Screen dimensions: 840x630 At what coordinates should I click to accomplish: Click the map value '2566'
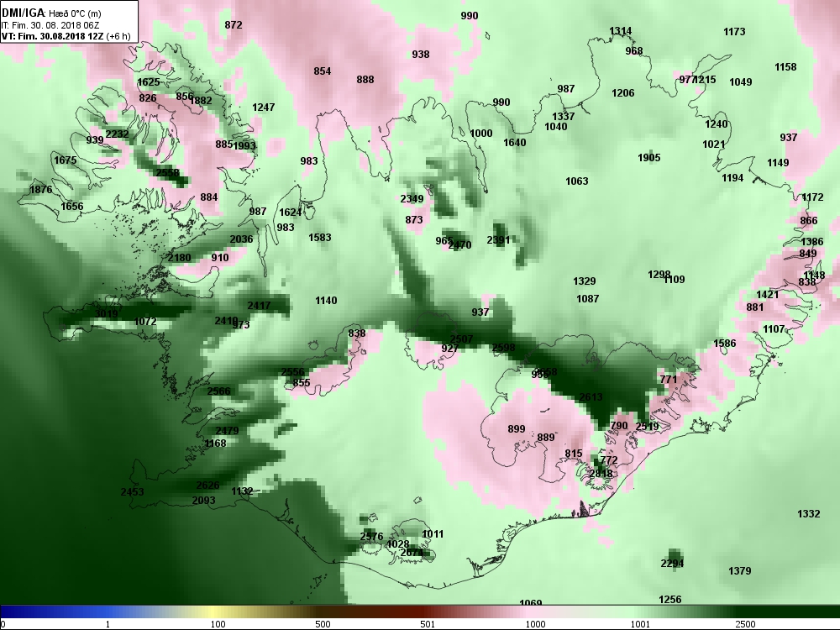pos(218,391)
